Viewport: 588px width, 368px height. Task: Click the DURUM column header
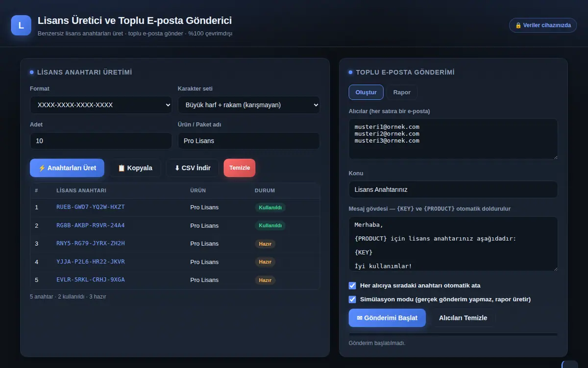(x=265, y=190)
